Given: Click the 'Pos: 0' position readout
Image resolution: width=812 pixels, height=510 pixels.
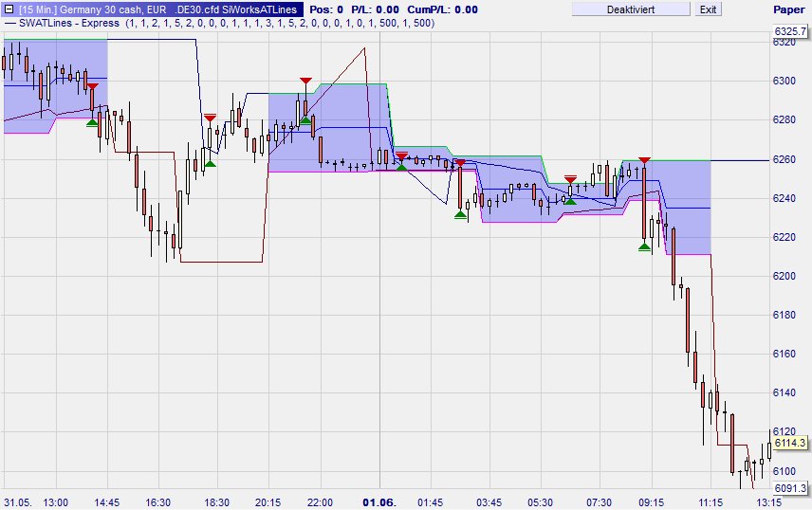Looking at the screenshot, I should click(x=326, y=9).
